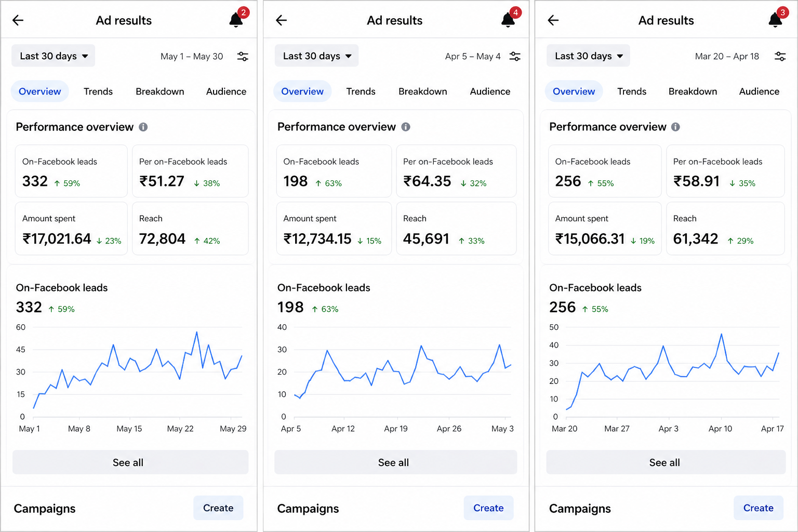Click the May 22 label on chart axis
Image resolution: width=798 pixels, height=532 pixels.
(180, 429)
